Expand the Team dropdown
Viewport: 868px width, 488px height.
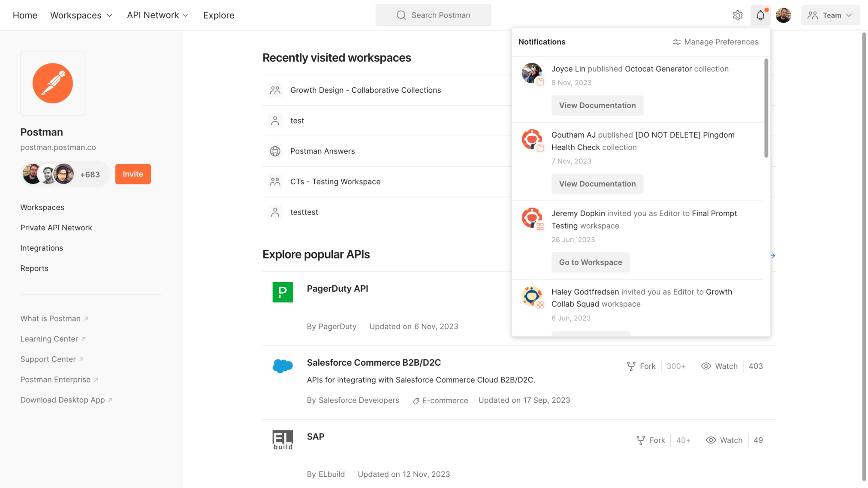point(830,15)
